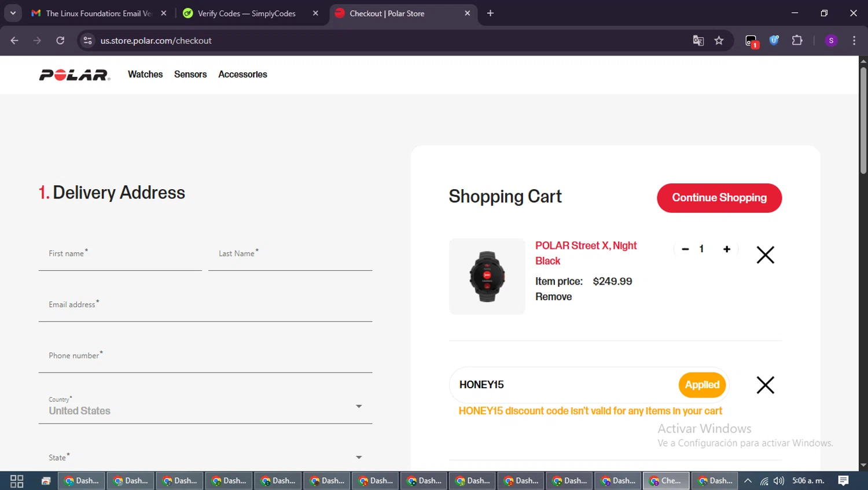
Task: Close the Checkout Polar Store tab
Action: (x=468, y=13)
